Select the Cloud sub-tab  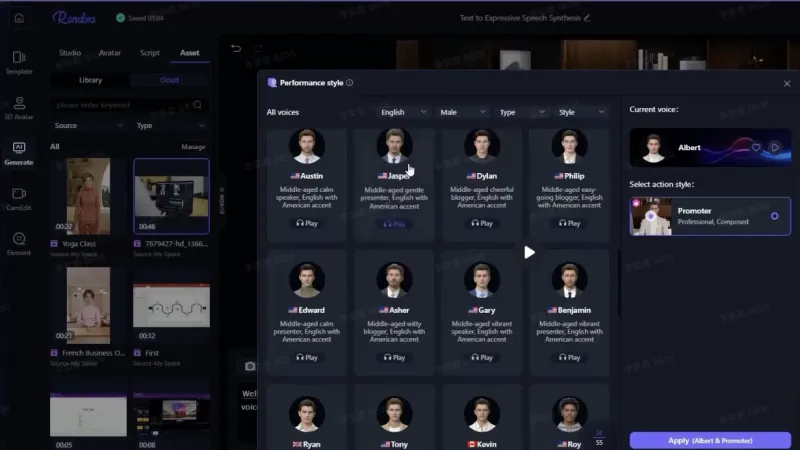click(x=169, y=80)
